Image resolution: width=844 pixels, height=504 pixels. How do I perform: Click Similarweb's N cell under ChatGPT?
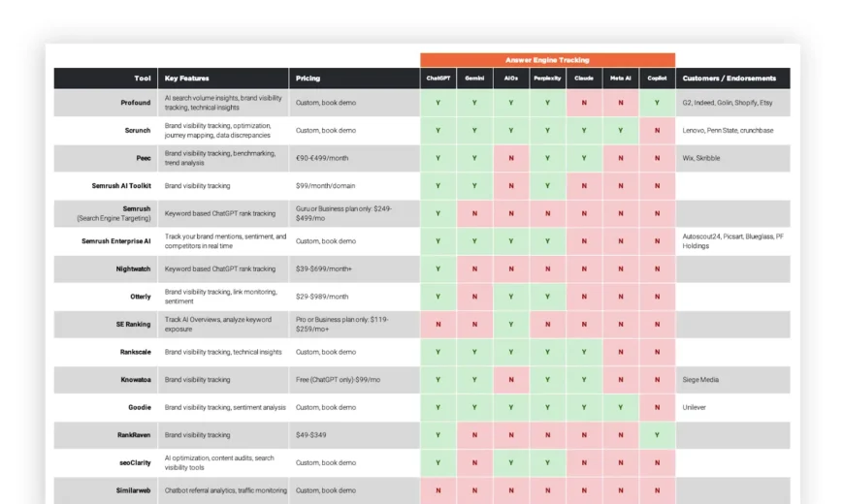tap(438, 490)
